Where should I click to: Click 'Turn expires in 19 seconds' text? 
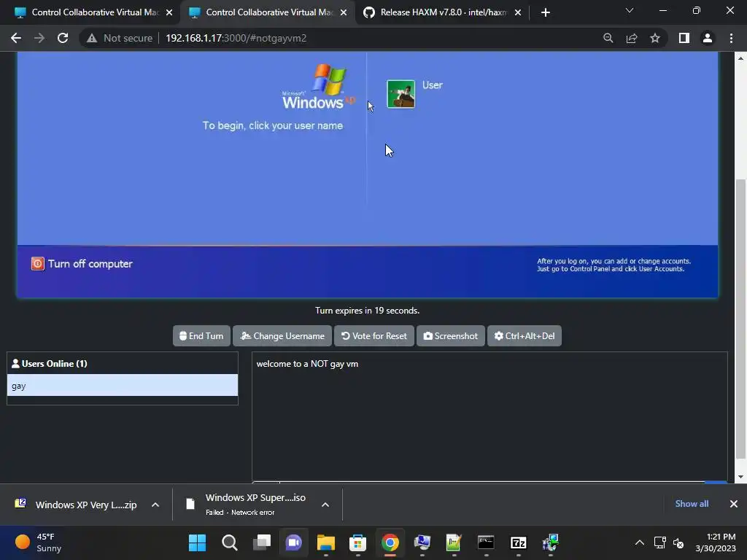point(368,311)
